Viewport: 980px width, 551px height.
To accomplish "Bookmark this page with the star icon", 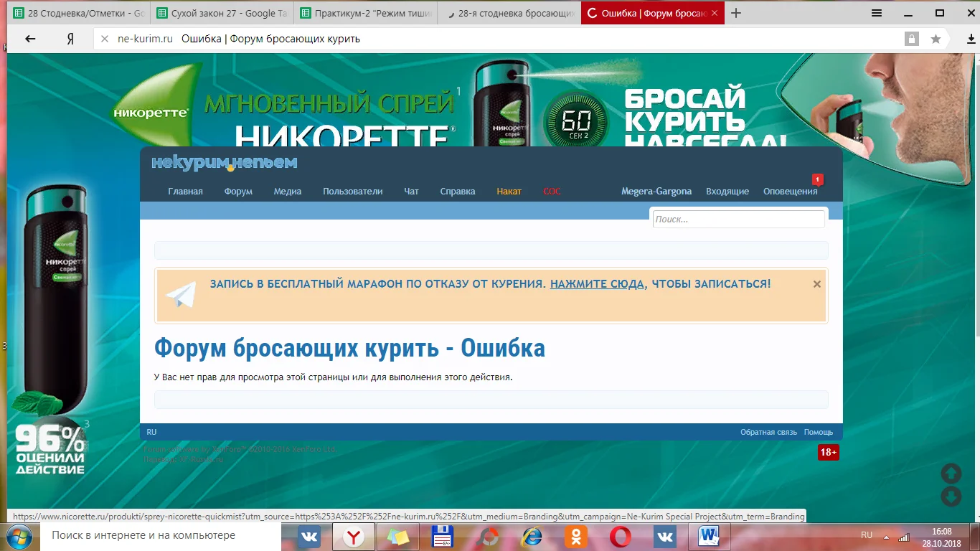I will point(936,39).
